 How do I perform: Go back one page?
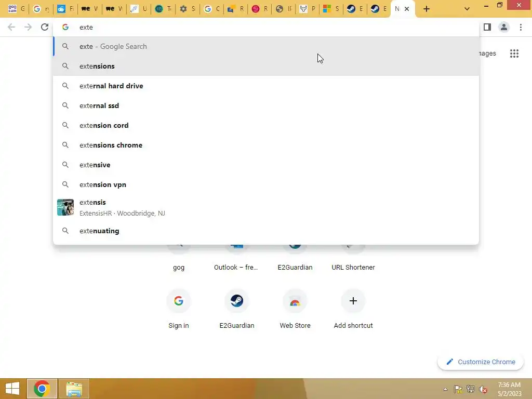11,27
